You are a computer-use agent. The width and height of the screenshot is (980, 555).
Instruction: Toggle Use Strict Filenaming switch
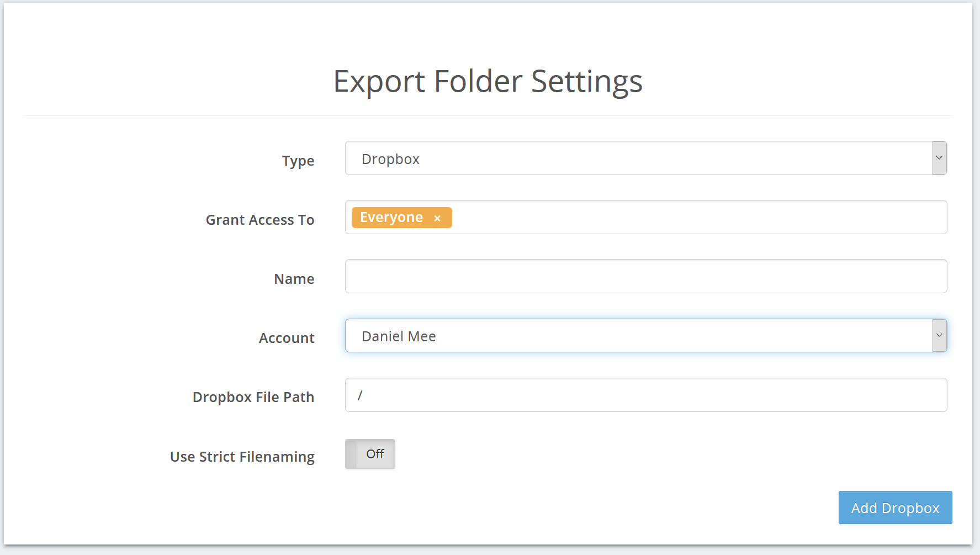tap(370, 454)
